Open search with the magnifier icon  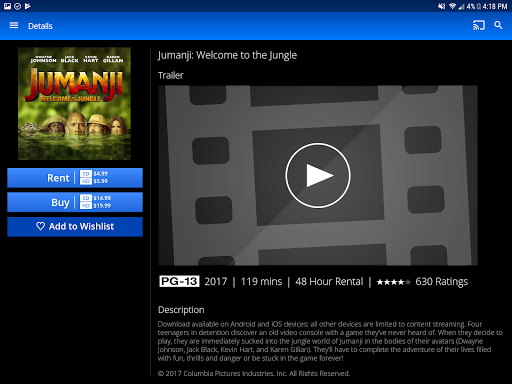tap(498, 25)
